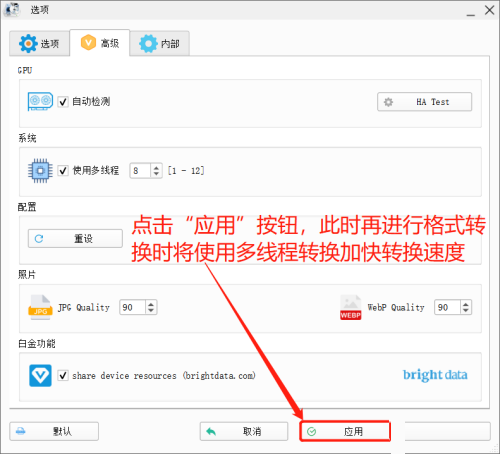Image resolution: width=500 pixels, height=454 pixels.
Task: Select the 高级 tab
Action: click(x=100, y=43)
